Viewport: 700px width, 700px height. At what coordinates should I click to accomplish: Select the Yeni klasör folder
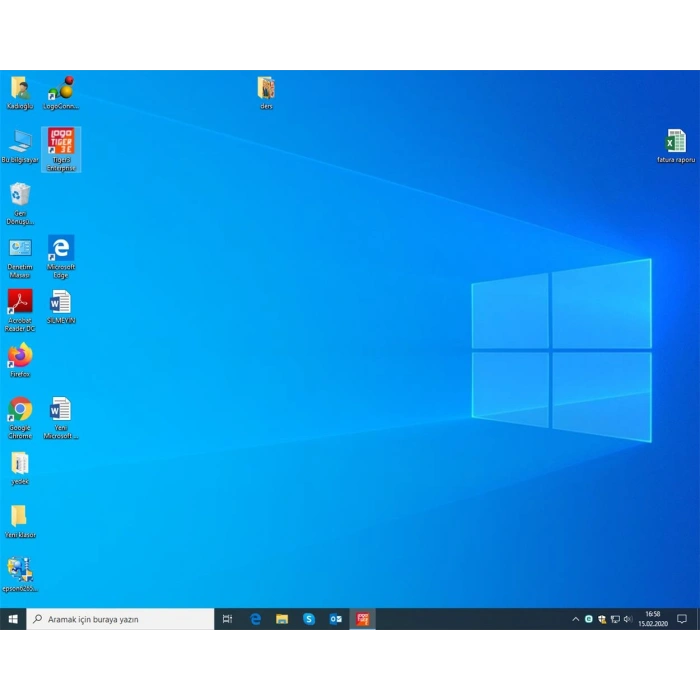click(20, 521)
